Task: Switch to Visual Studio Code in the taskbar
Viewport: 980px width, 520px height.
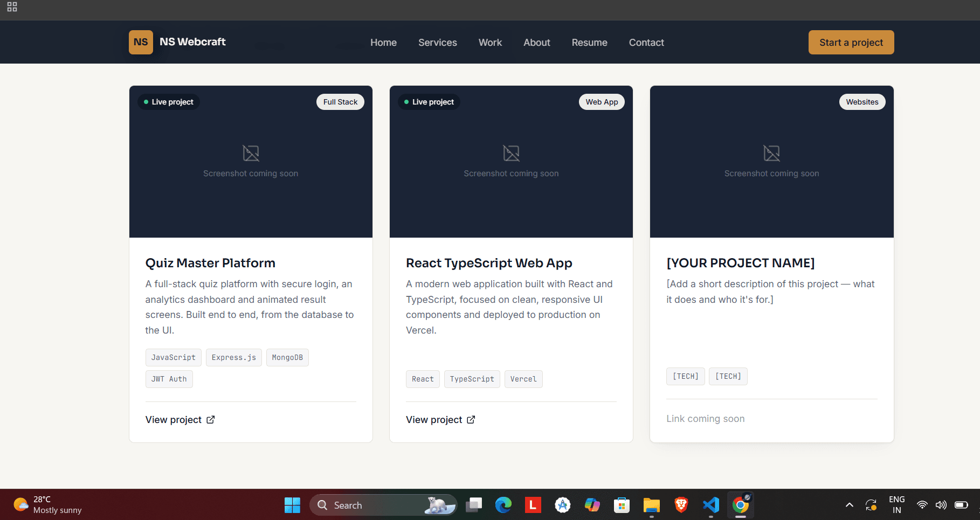Action: pos(710,505)
